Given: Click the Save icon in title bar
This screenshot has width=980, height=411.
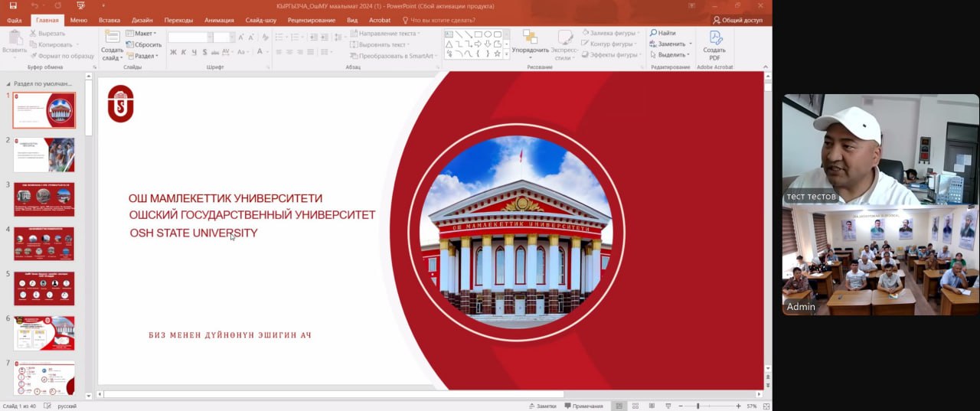Looking at the screenshot, I should point(12,5).
